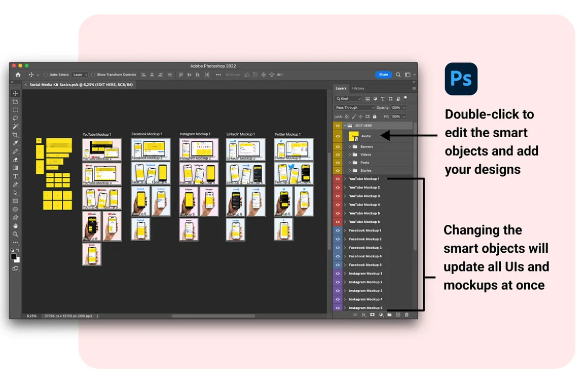Open more align options three-dots icon

tap(218, 74)
